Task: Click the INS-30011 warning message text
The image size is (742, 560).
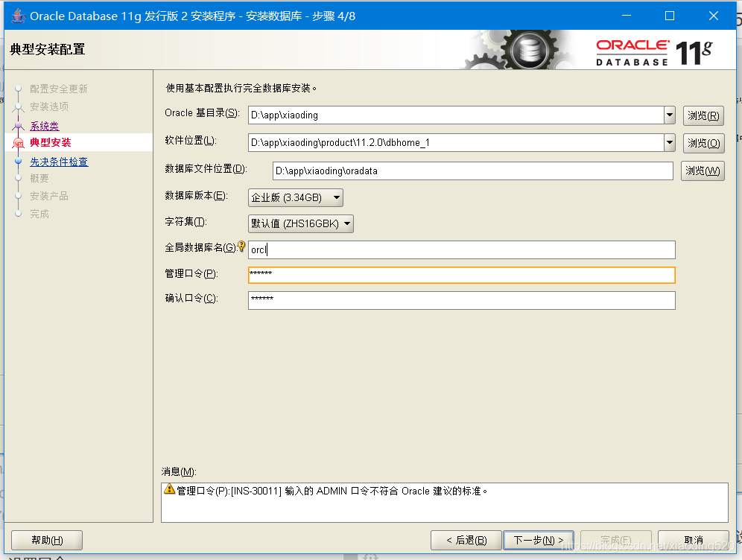Action: [x=332, y=491]
